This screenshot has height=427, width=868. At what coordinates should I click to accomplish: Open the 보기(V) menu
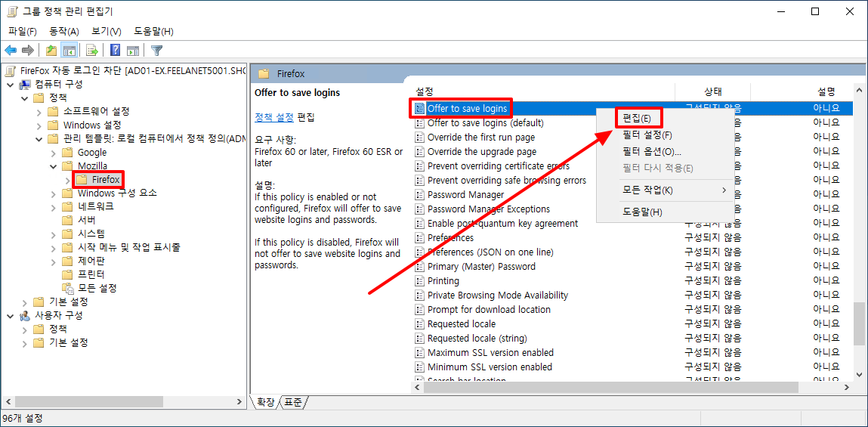point(107,32)
